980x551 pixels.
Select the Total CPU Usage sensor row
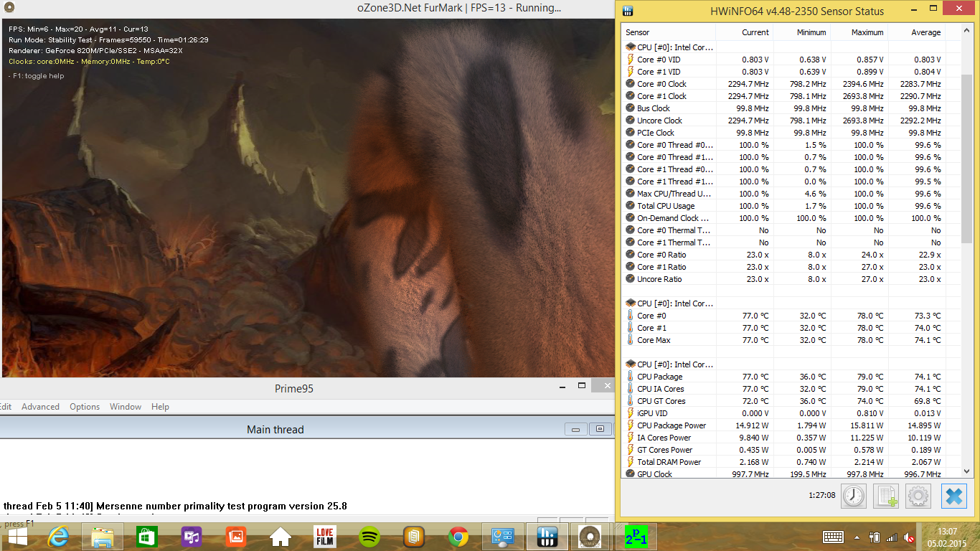(x=783, y=206)
